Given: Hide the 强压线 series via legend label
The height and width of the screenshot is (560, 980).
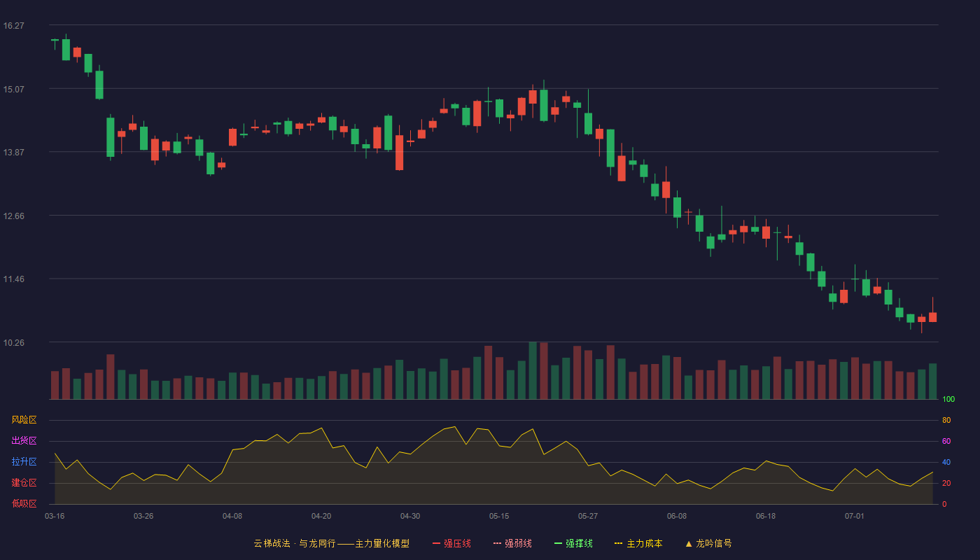Looking at the screenshot, I should click(457, 543).
